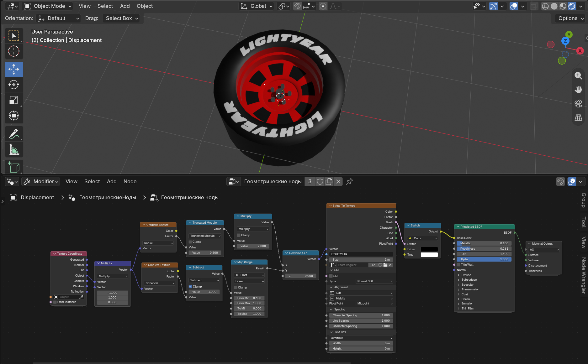Toggle camera view icon
The image size is (588, 364).
pos(578,103)
